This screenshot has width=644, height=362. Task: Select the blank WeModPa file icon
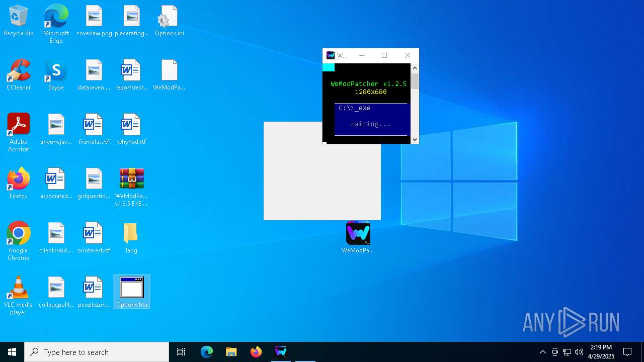click(169, 75)
